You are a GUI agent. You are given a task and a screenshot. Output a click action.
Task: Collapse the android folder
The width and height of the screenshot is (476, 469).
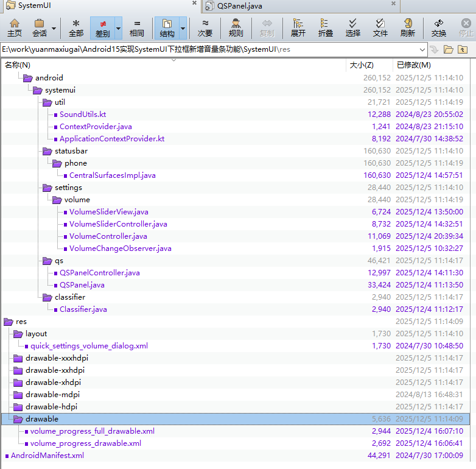click(27, 78)
